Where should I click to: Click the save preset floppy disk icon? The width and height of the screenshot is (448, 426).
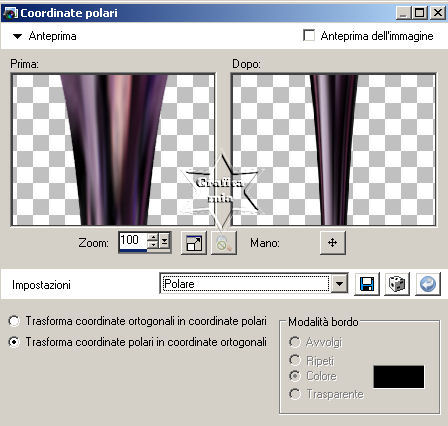pyautogui.click(x=367, y=284)
